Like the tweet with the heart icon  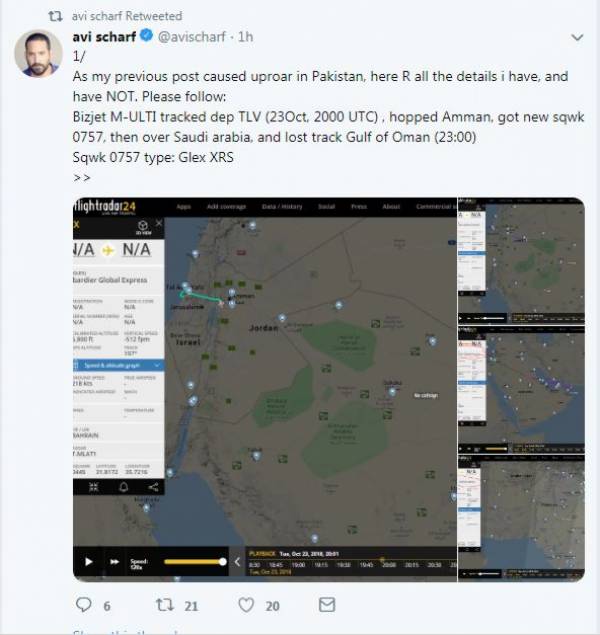246,605
